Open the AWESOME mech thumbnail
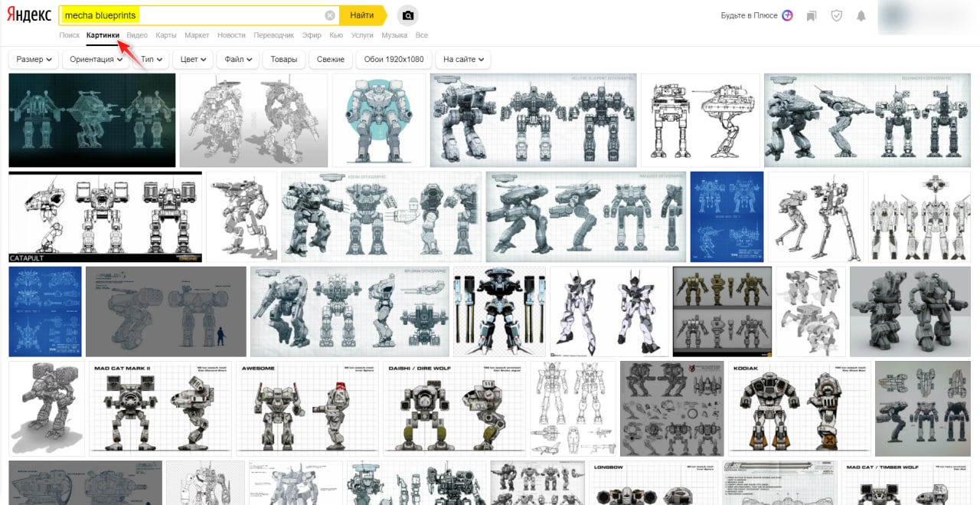 tap(308, 408)
